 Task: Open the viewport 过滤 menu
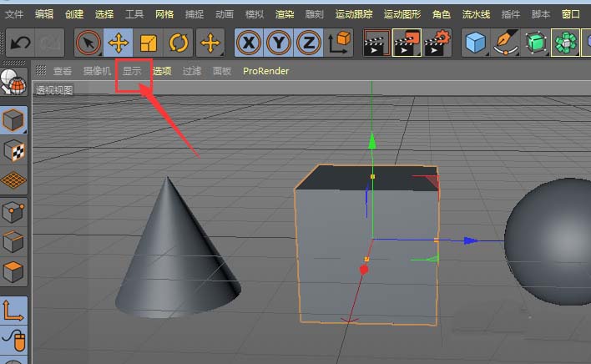[x=192, y=71]
